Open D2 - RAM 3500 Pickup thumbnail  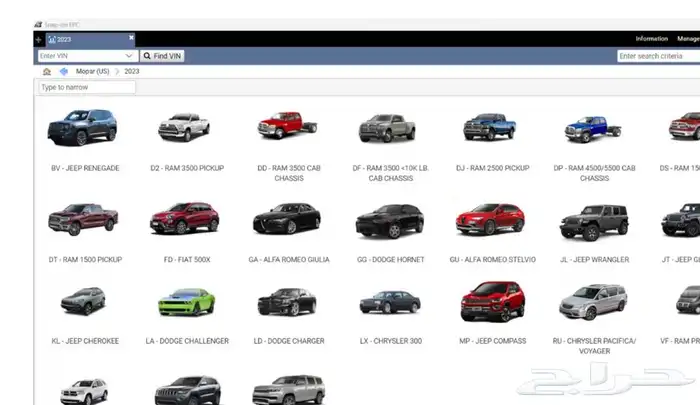coord(184,127)
